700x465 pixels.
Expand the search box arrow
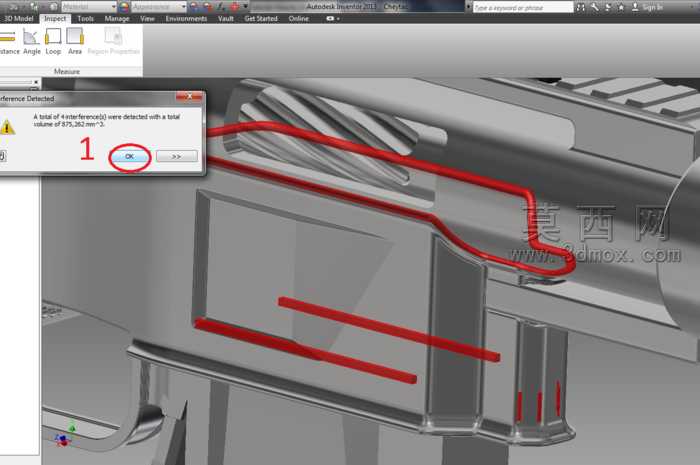coord(468,7)
